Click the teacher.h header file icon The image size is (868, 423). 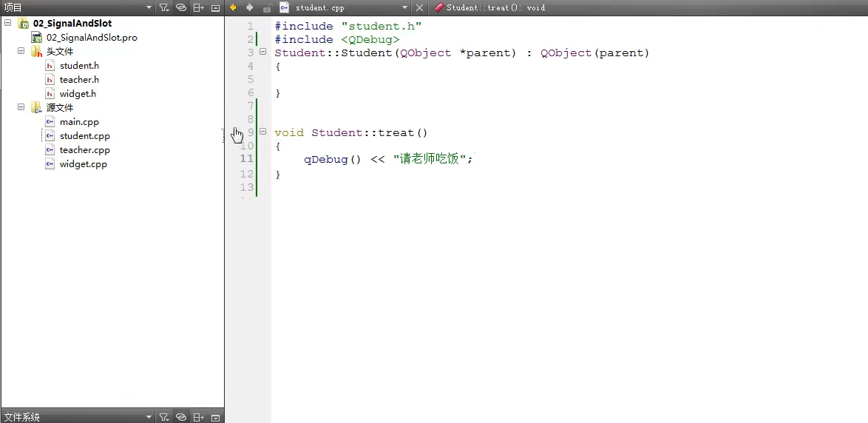[50, 80]
